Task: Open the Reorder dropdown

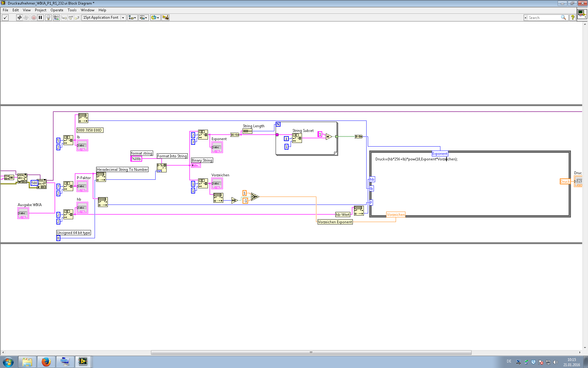Action: tap(155, 17)
